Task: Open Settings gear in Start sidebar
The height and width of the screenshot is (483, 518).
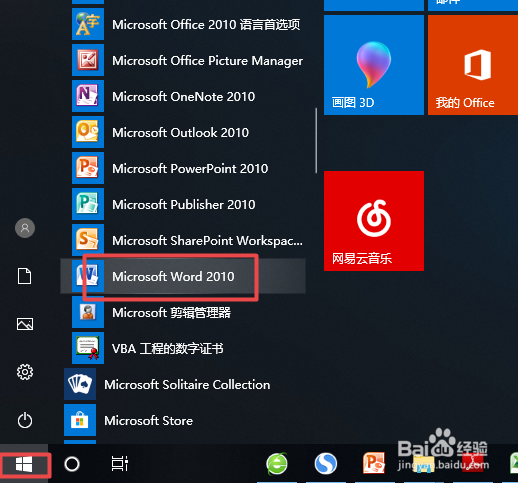Action: tap(25, 372)
